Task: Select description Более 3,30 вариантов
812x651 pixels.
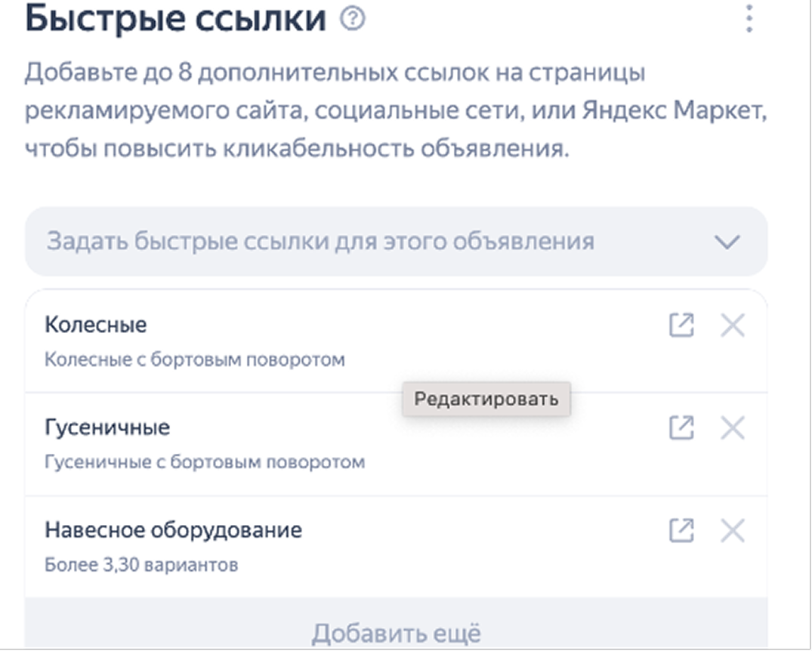Action: pos(141,564)
